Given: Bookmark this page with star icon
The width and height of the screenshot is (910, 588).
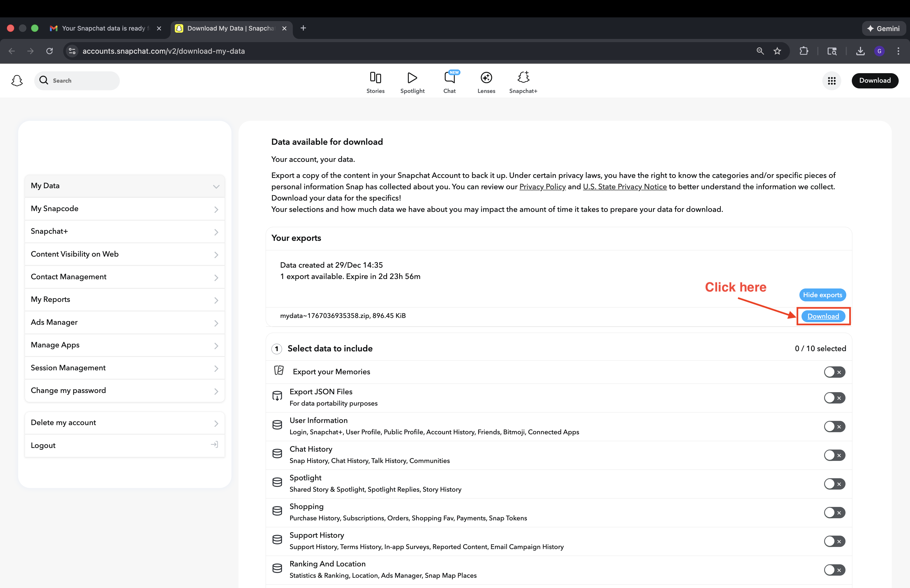Looking at the screenshot, I should [x=777, y=51].
